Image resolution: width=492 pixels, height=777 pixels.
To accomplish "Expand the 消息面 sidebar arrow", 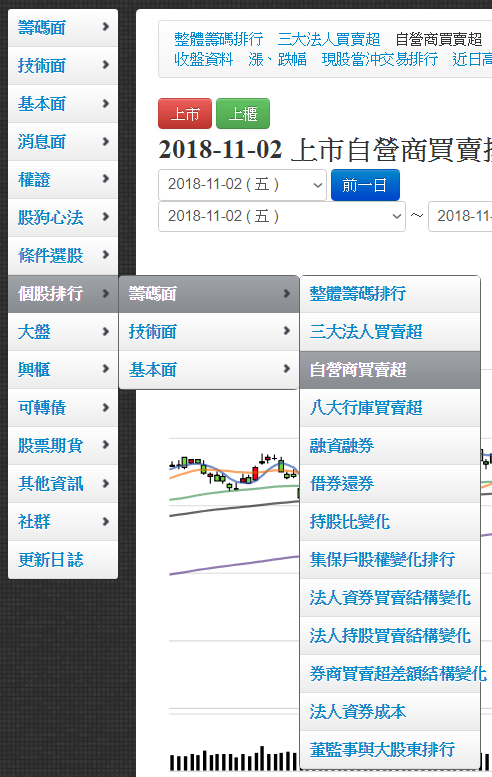I will [x=106, y=141].
